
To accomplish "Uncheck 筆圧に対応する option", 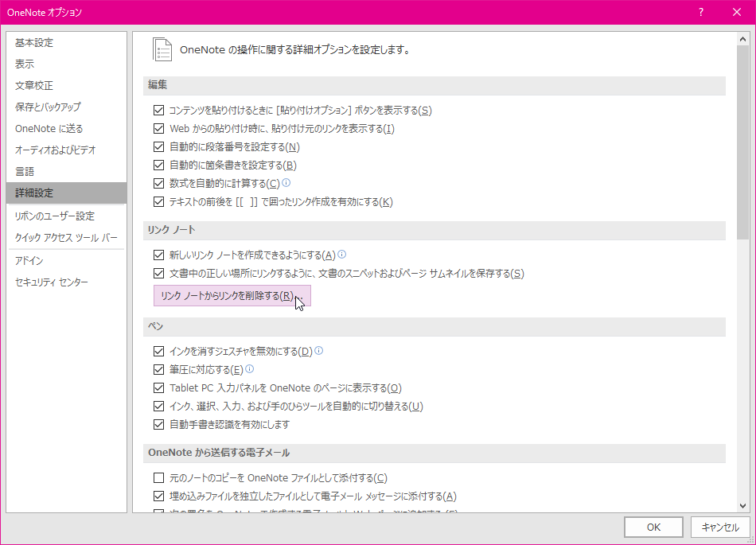I will [x=158, y=370].
